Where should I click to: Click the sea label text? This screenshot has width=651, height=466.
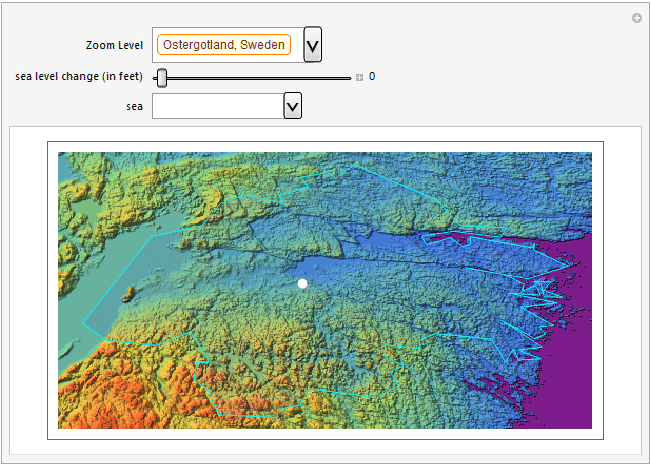click(134, 106)
